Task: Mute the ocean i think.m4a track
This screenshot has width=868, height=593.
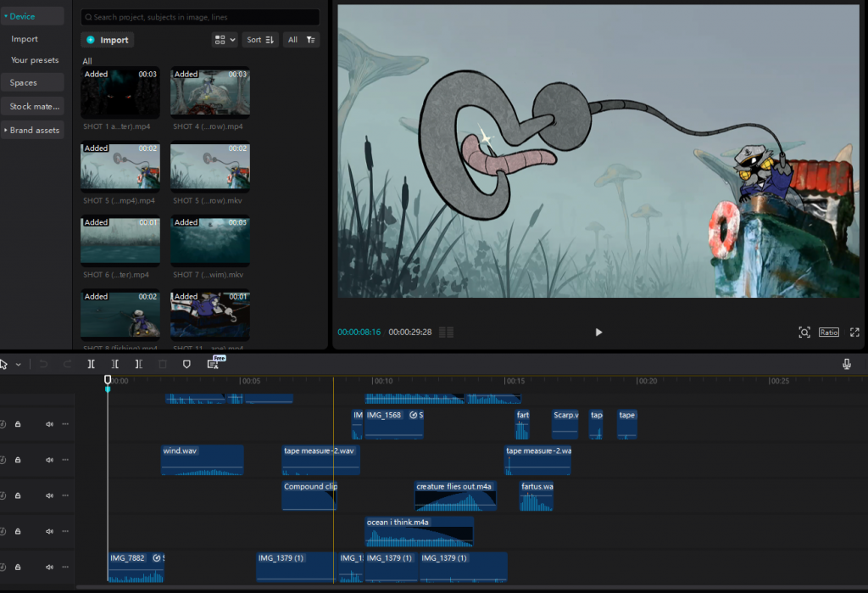Action: coord(49,531)
